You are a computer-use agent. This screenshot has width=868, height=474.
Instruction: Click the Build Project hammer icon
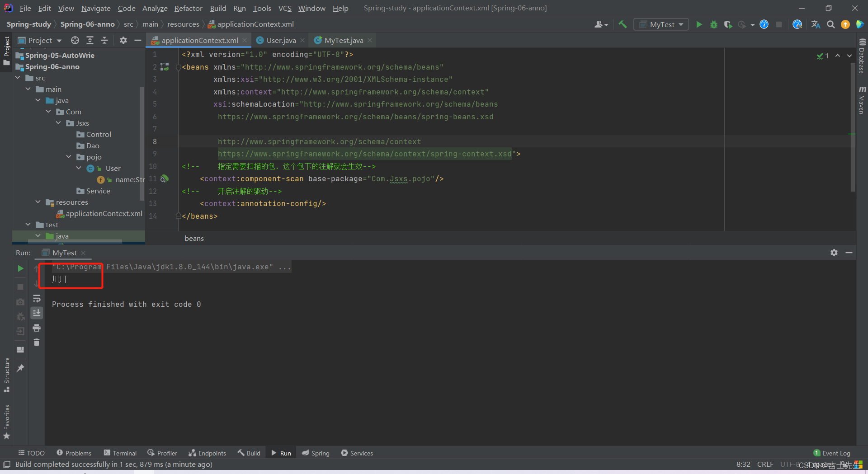coord(623,24)
